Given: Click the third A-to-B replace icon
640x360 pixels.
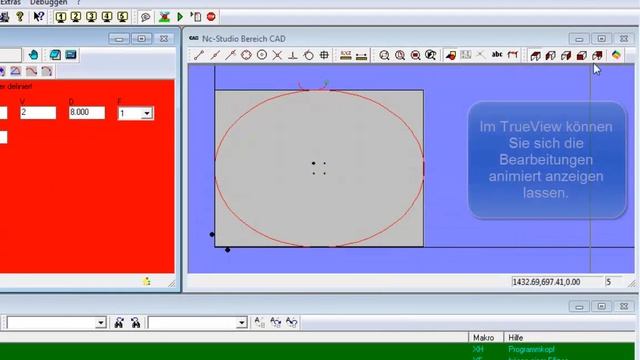Looking at the screenshot, I should 291,322.
